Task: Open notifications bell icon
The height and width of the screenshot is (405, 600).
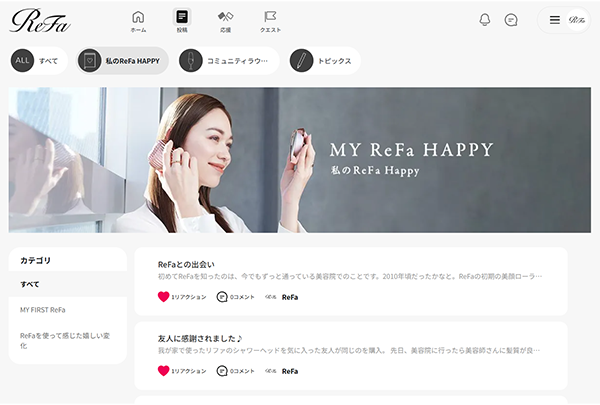Action: [485, 20]
